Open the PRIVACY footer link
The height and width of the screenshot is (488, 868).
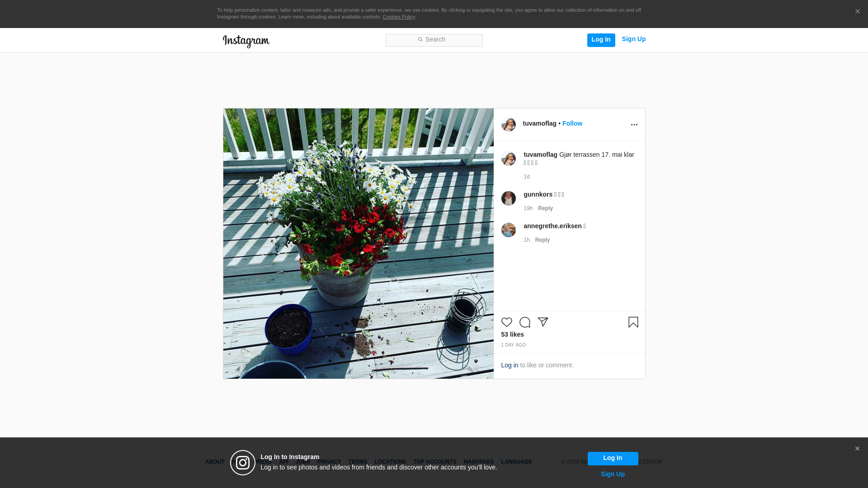point(329,462)
